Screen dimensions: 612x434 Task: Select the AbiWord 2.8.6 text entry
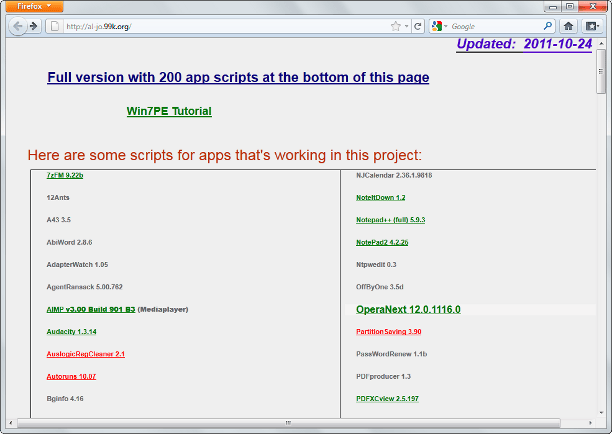tap(69, 242)
